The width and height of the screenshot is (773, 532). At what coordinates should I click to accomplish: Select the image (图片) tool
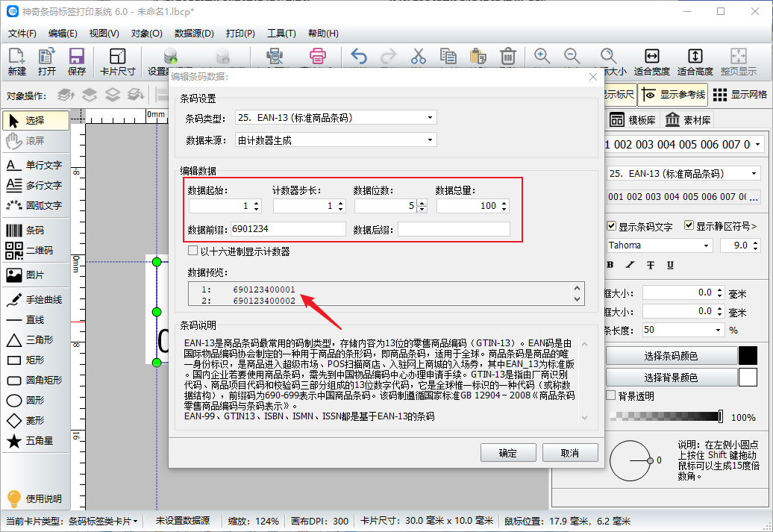tap(34, 275)
